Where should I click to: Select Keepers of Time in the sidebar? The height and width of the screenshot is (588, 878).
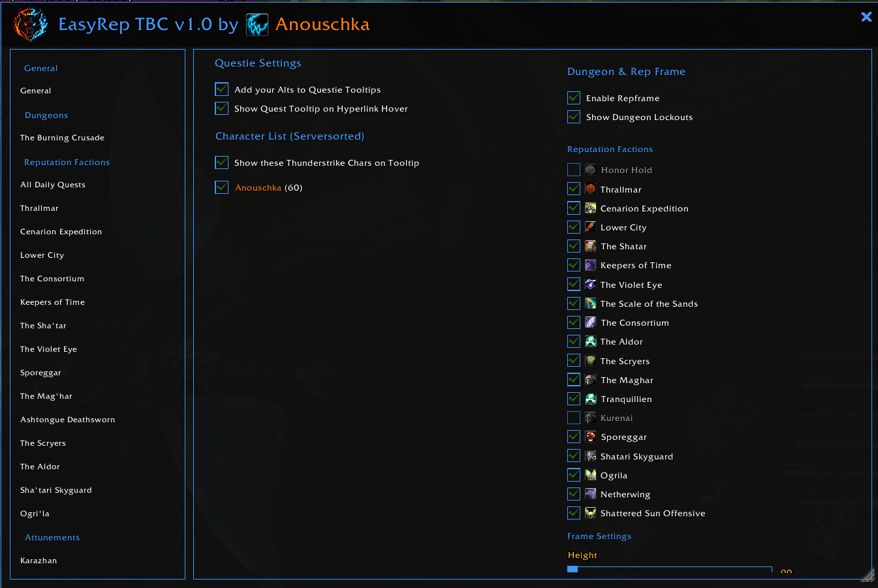coord(53,302)
